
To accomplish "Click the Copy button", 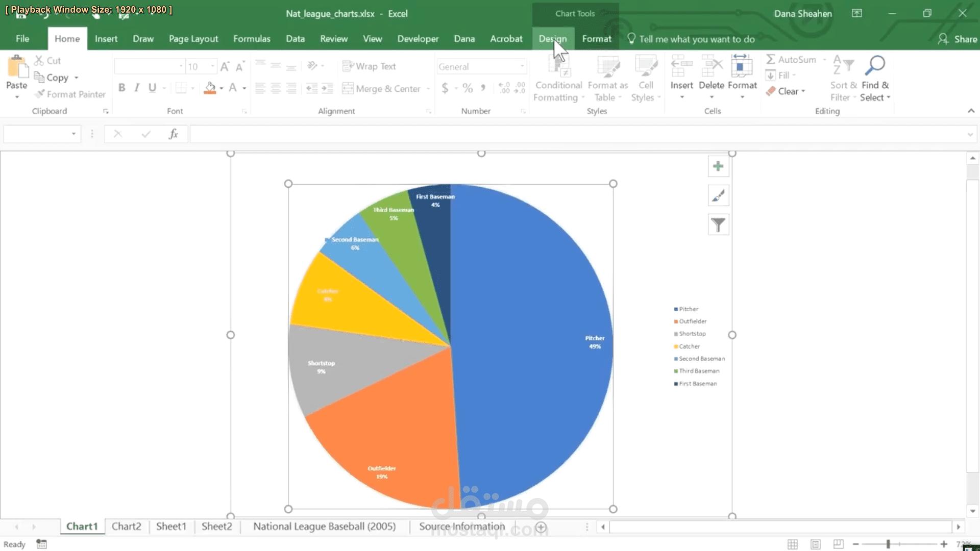I will [x=57, y=78].
